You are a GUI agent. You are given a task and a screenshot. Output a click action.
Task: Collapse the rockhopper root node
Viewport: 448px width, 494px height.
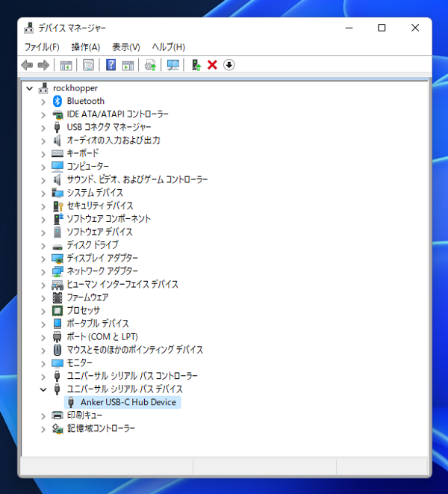click(x=30, y=88)
